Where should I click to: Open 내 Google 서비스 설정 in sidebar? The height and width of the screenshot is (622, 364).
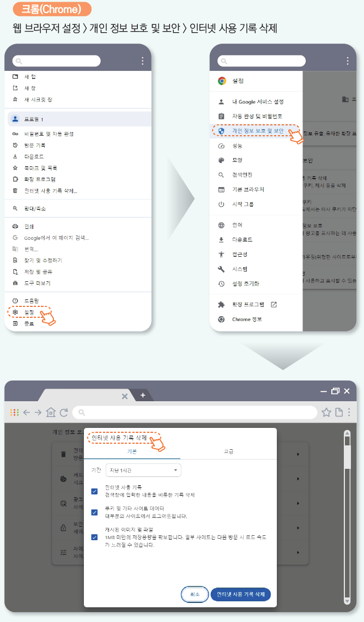point(258,102)
